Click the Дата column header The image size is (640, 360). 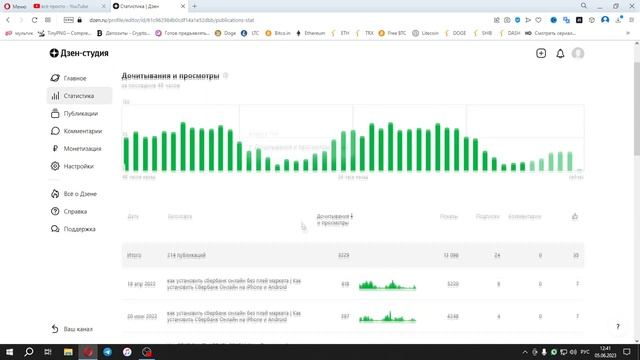pos(133,216)
